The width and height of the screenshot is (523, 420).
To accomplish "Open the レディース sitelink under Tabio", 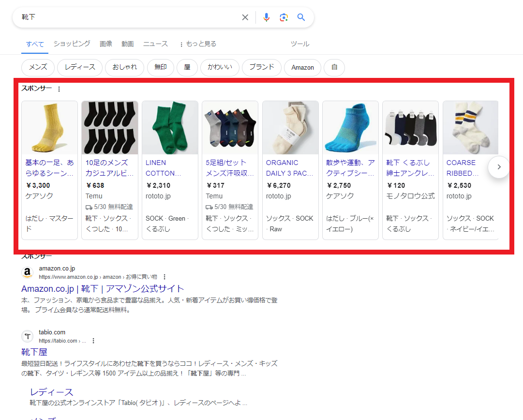I will [x=52, y=392].
